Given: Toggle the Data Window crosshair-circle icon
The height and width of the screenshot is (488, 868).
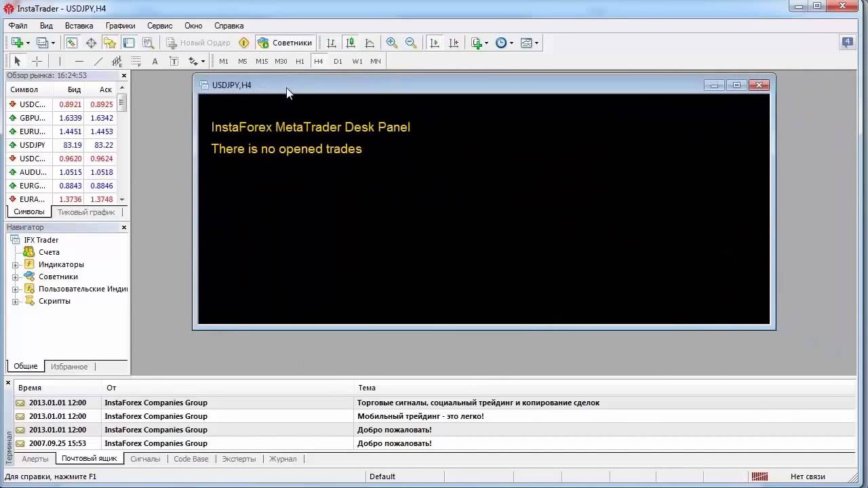Looking at the screenshot, I should (x=91, y=43).
